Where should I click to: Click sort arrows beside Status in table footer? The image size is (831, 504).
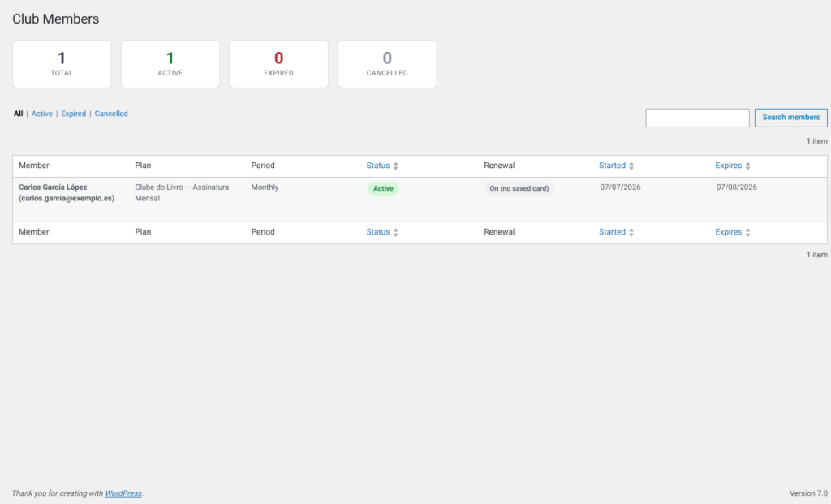(395, 232)
